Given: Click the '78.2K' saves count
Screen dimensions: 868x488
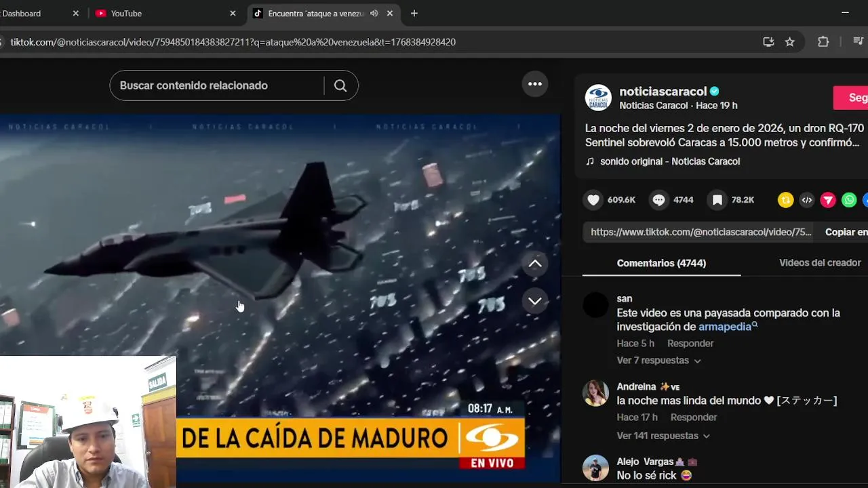Looking at the screenshot, I should tap(743, 200).
